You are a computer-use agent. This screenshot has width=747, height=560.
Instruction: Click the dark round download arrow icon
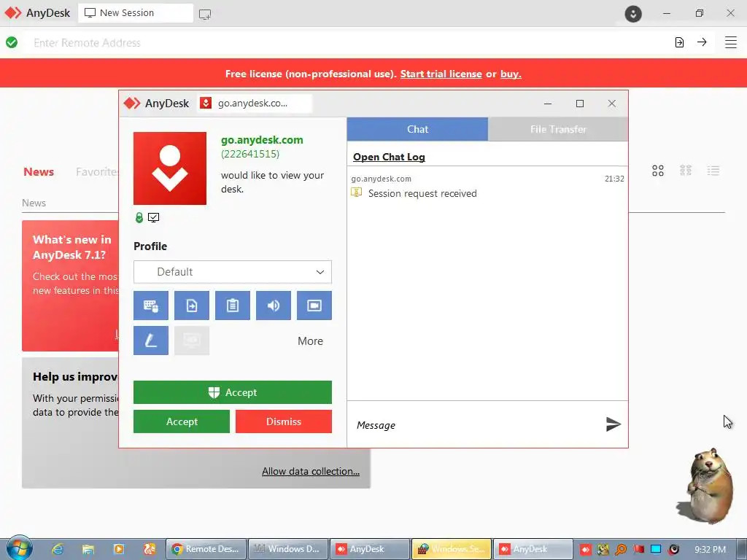[x=633, y=13]
